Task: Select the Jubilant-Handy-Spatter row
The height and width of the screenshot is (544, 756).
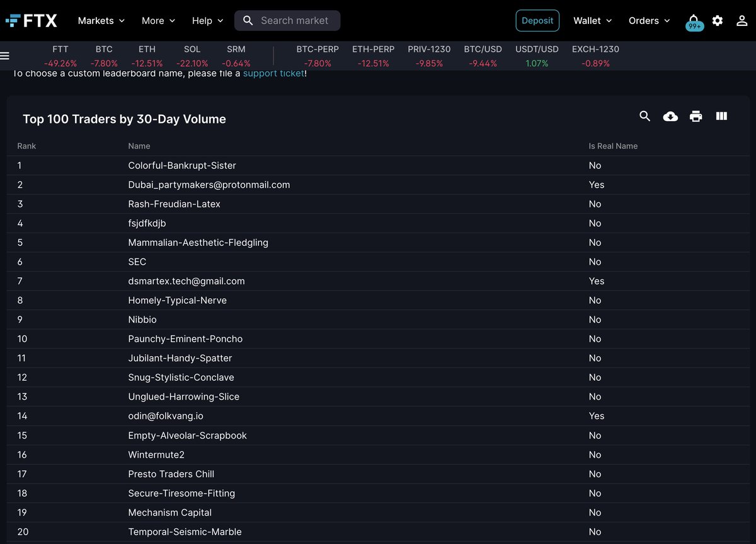Action: pyautogui.click(x=378, y=358)
